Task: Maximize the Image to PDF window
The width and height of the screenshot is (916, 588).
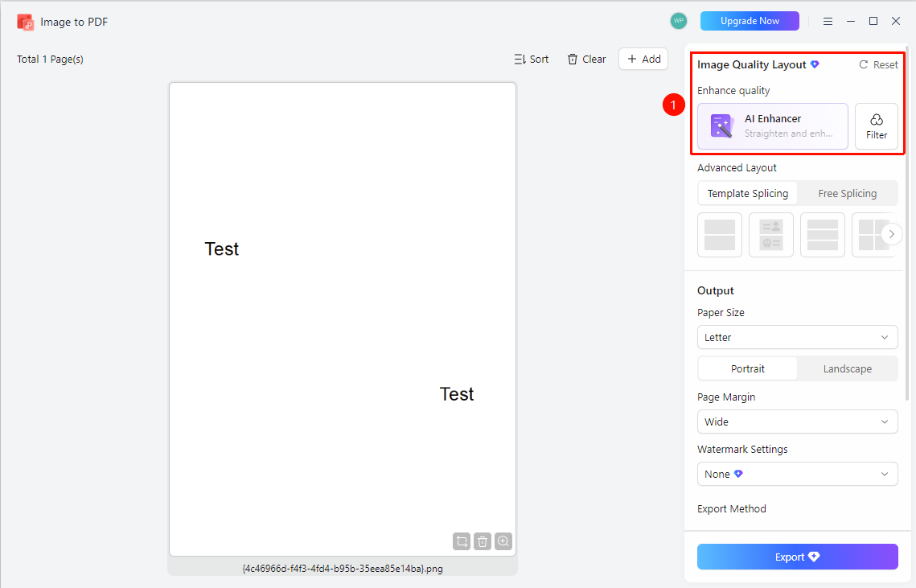Action: pyautogui.click(x=873, y=21)
